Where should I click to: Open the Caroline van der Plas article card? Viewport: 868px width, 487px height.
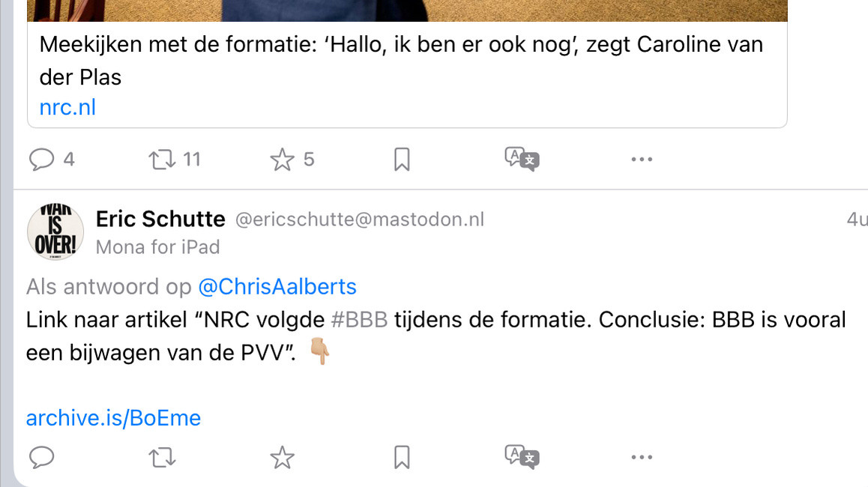pos(401,60)
